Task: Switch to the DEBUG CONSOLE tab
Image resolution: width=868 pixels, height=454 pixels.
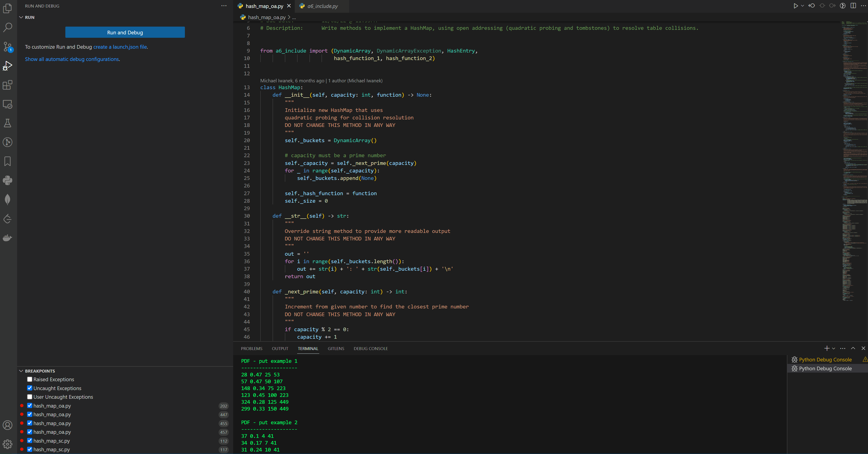Action: [x=371, y=349]
